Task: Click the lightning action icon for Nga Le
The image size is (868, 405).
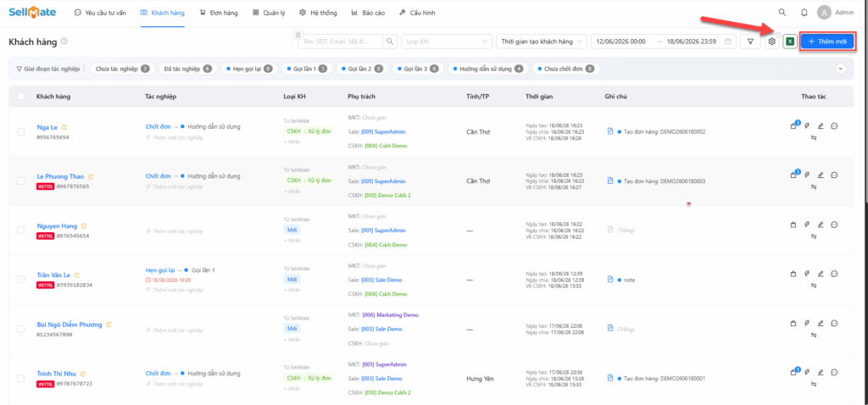Action: (x=807, y=126)
